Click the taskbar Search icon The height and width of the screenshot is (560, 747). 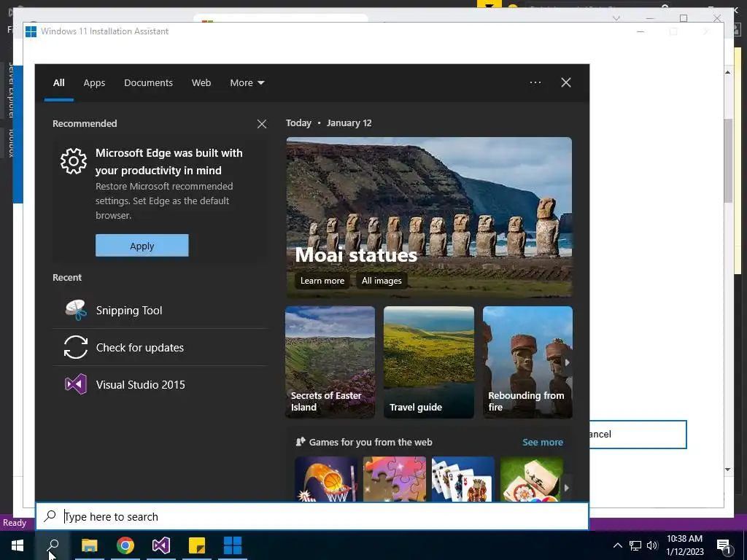53,545
